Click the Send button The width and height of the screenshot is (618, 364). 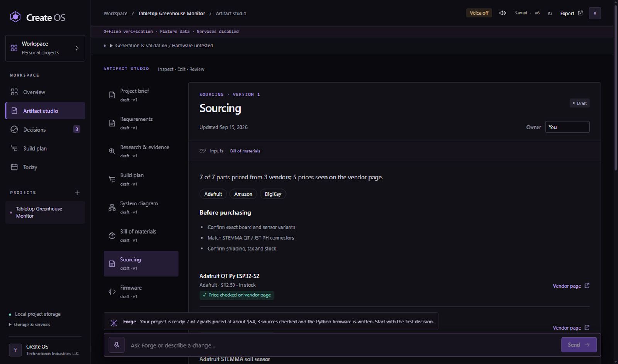click(x=579, y=345)
